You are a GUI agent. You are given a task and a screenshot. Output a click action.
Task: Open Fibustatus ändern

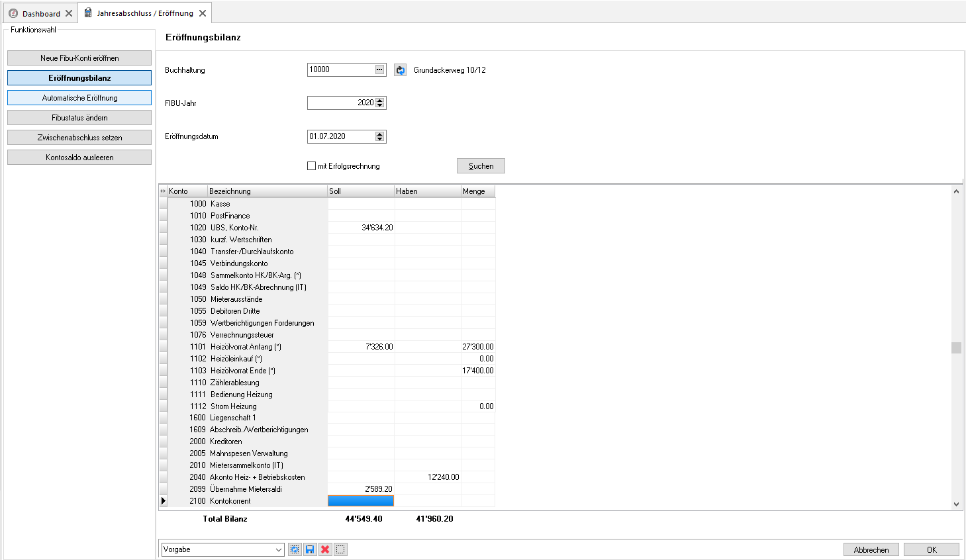click(79, 118)
